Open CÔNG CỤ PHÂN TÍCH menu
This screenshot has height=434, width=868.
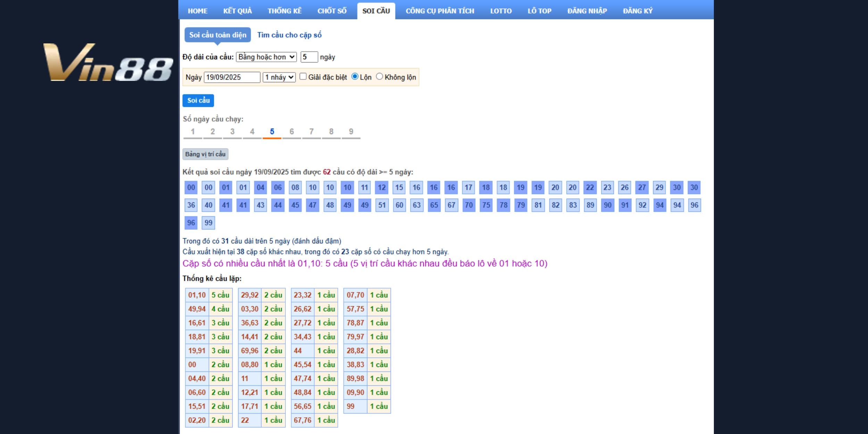coord(440,11)
